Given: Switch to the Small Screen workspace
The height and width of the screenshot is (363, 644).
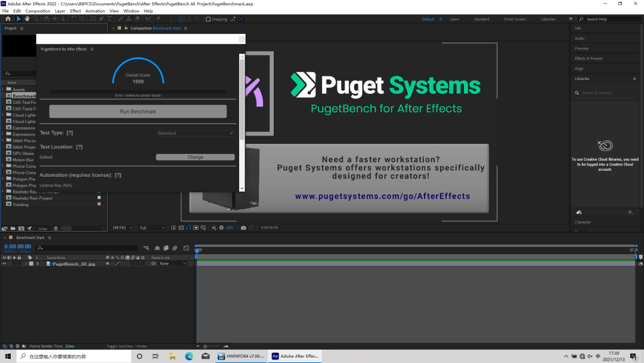Looking at the screenshot, I should click(515, 19).
